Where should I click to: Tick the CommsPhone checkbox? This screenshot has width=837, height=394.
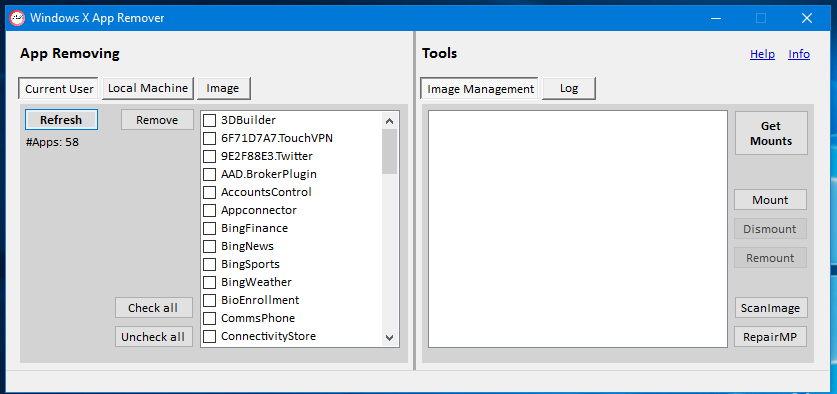210,318
